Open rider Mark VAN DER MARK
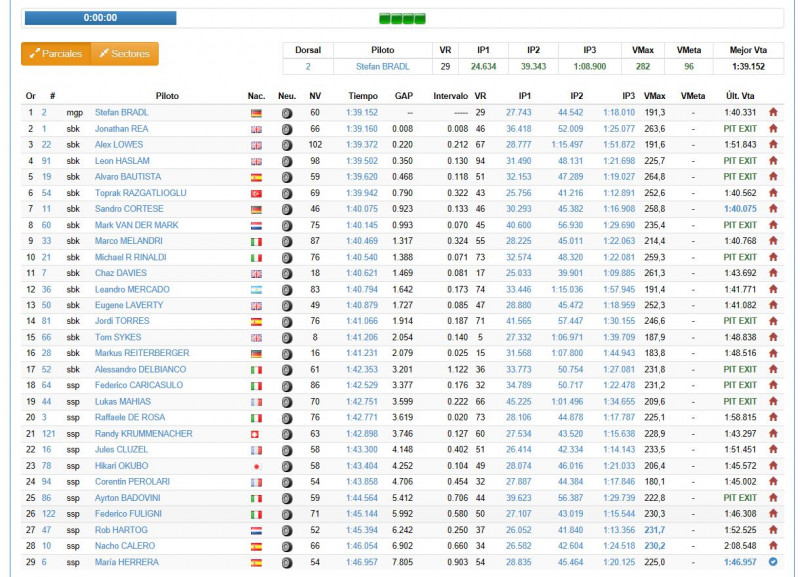This screenshot has height=577, width=800. tap(137, 225)
